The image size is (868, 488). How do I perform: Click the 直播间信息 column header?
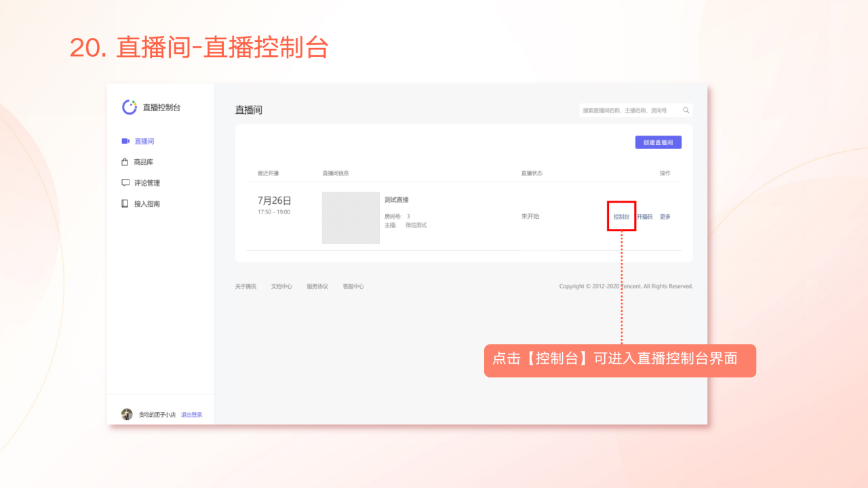click(x=336, y=174)
